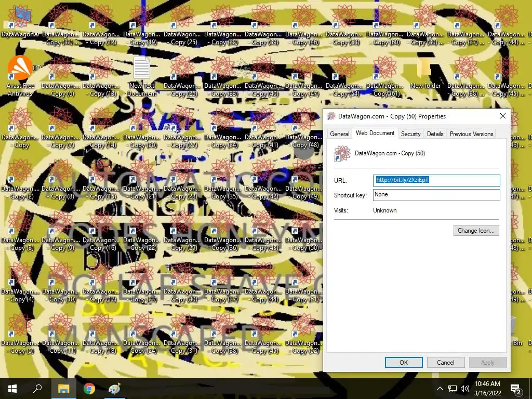Image resolution: width=532 pixels, height=399 pixels.
Task: Confirm the properties dialog with OK
Action: click(x=404, y=362)
